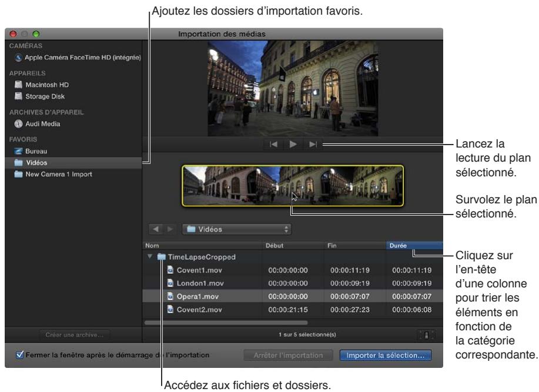
Task: Click the Opera1.mov file icon
Action: tap(170, 296)
